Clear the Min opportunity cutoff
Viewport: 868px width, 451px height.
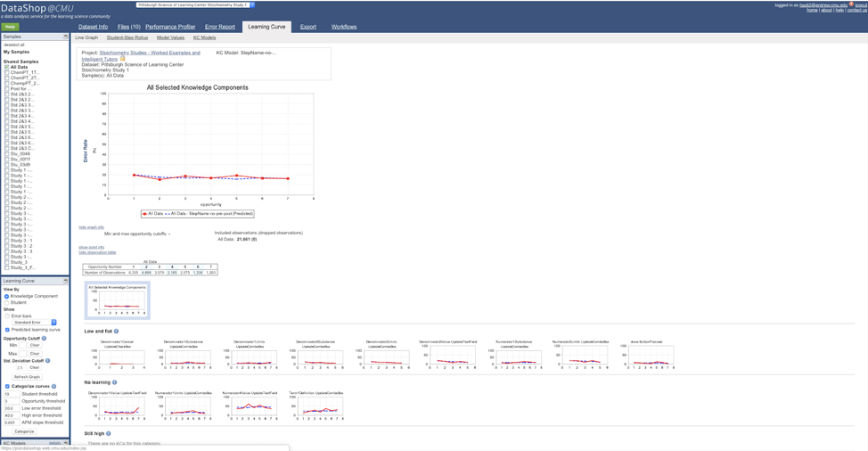tap(35, 345)
